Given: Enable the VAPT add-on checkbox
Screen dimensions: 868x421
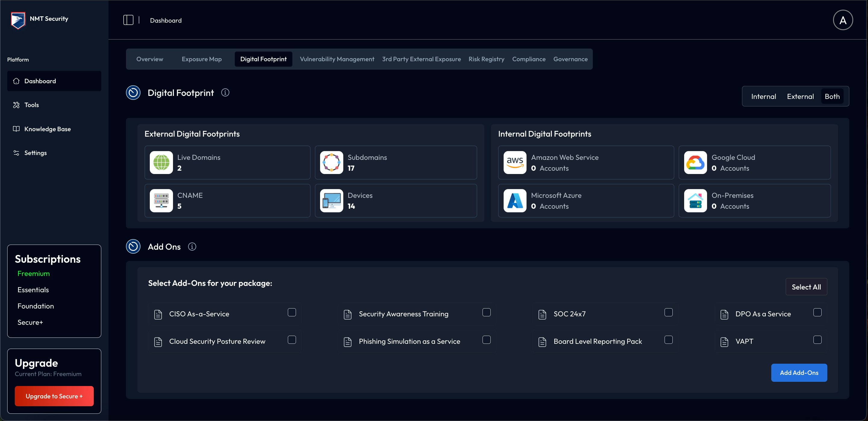Looking at the screenshot, I should [818, 340].
